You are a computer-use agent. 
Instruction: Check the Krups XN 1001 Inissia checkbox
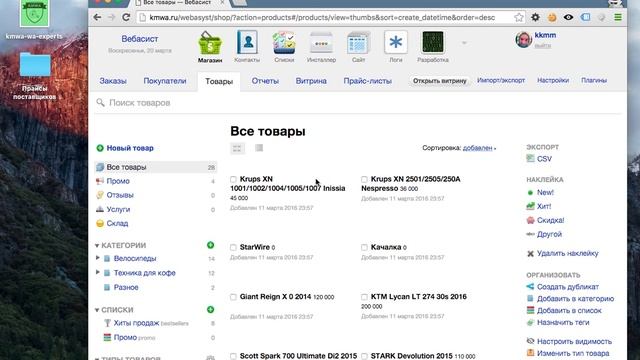pos(233,179)
